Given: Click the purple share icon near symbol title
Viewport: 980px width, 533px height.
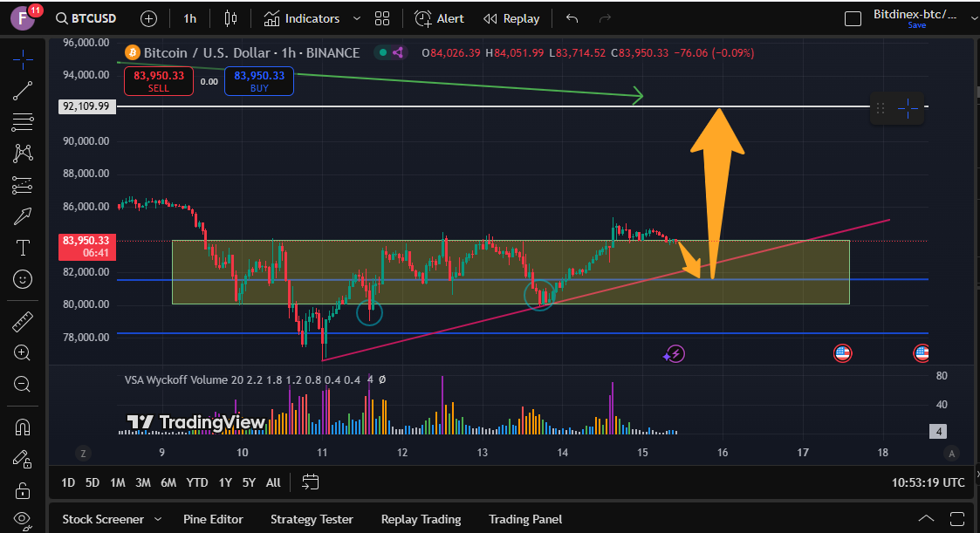Looking at the screenshot, I should [398, 52].
